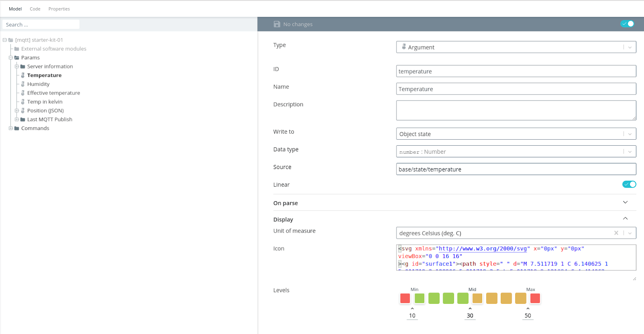Click the Icon editor resize handle
Viewport: 644px width, 334px height.
pyautogui.click(x=634, y=278)
